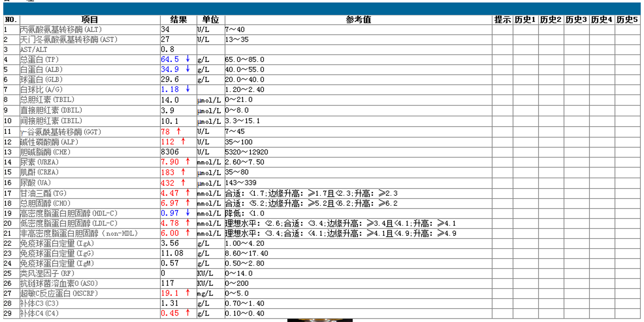Click the 胆碱脂酶 reference range 5320~12920
Viewport: 644px width, 322px height.
coord(247,152)
